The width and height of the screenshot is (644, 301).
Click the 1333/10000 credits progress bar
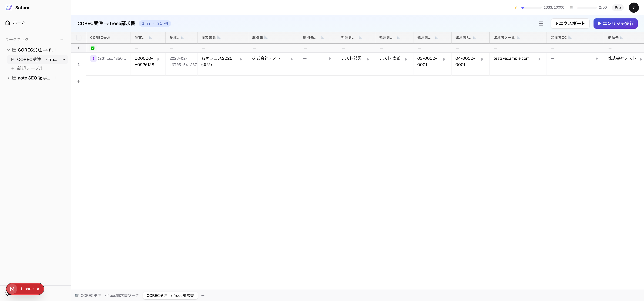click(531, 7)
